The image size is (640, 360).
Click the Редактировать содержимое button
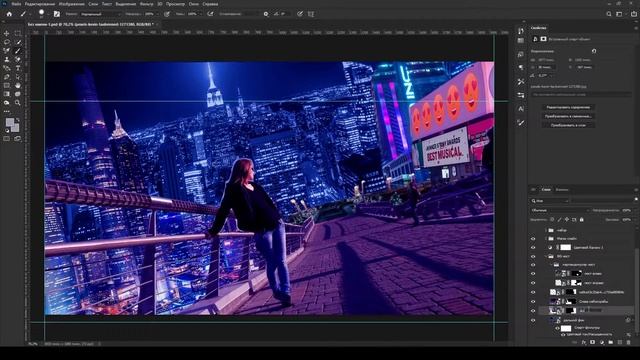pos(568,107)
